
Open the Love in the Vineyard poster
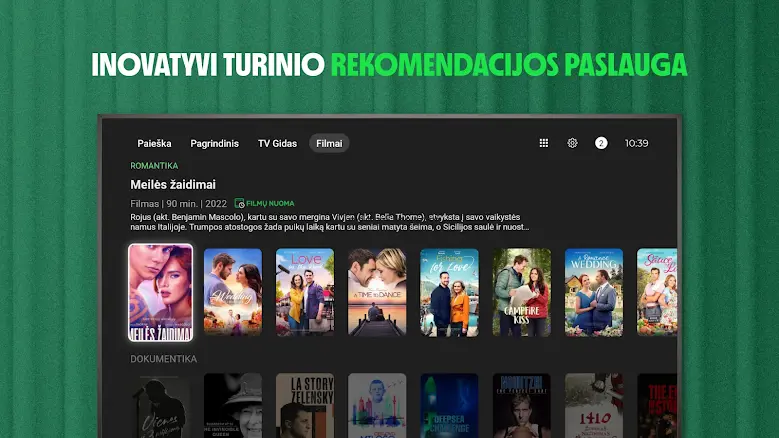coord(305,292)
